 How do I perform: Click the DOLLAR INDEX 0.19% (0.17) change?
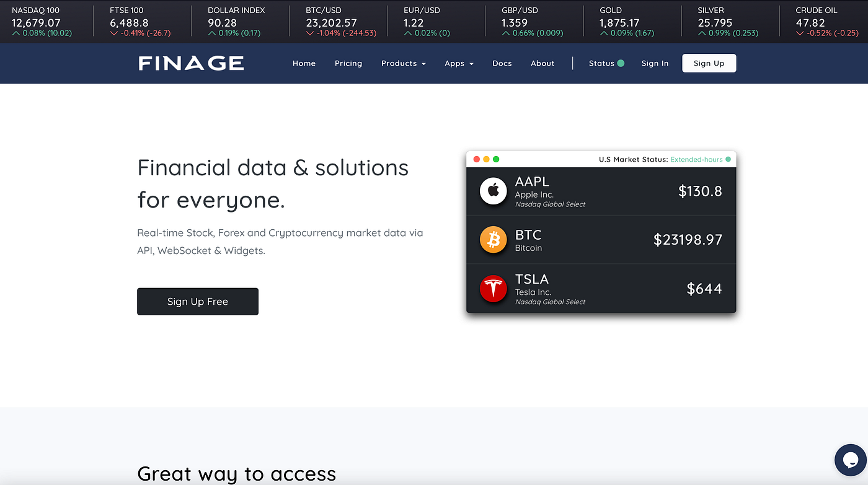click(x=240, y=33)
